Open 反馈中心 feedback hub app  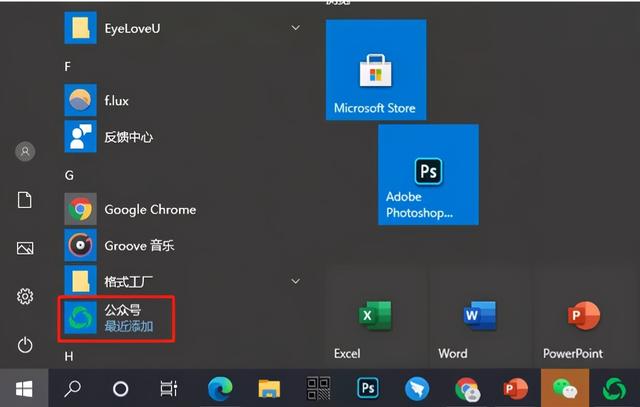tap(182, 136)
